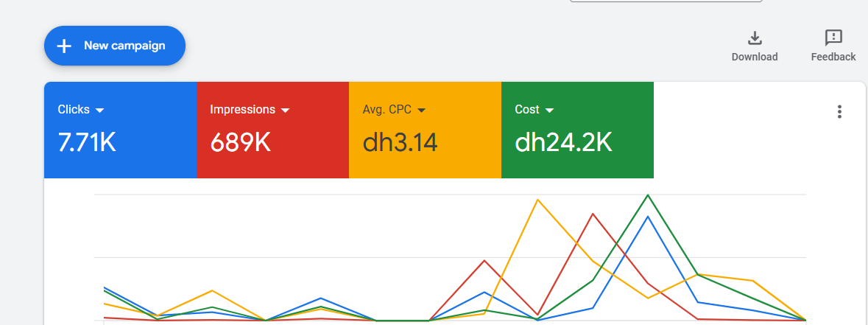Click the red line's tallest peak on chart
Screen dimensions: 868x325
tap(593, 214)
